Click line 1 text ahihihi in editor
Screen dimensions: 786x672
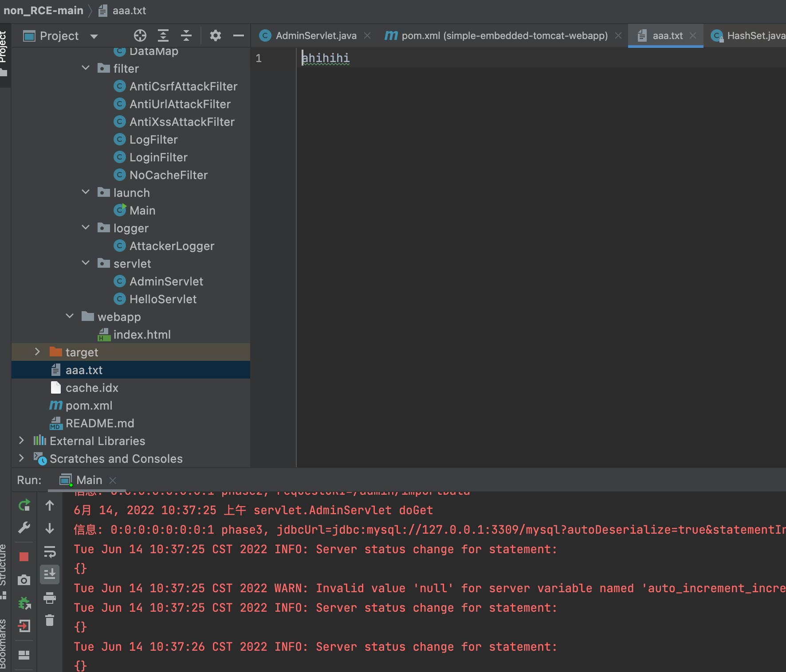click(326, 58)
